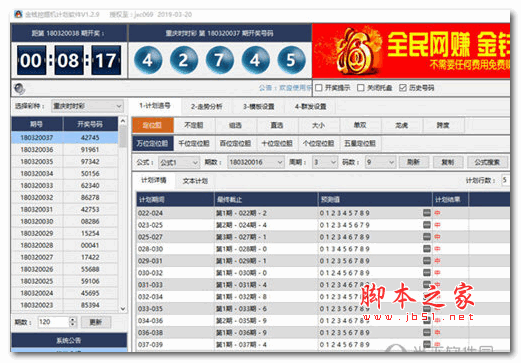
Task: Click the red 全民网赚 advertisement banner
Action: (411, 51)
